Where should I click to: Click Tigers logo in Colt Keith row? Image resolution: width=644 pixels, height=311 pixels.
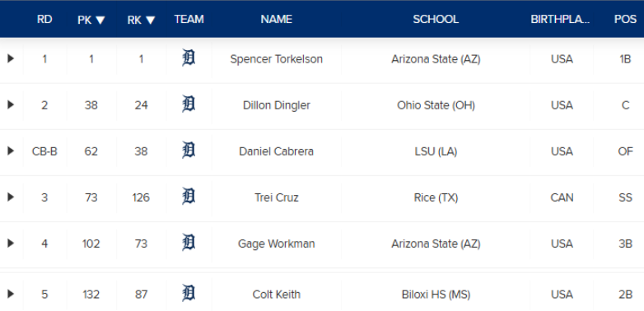click(x=189, y=293)
